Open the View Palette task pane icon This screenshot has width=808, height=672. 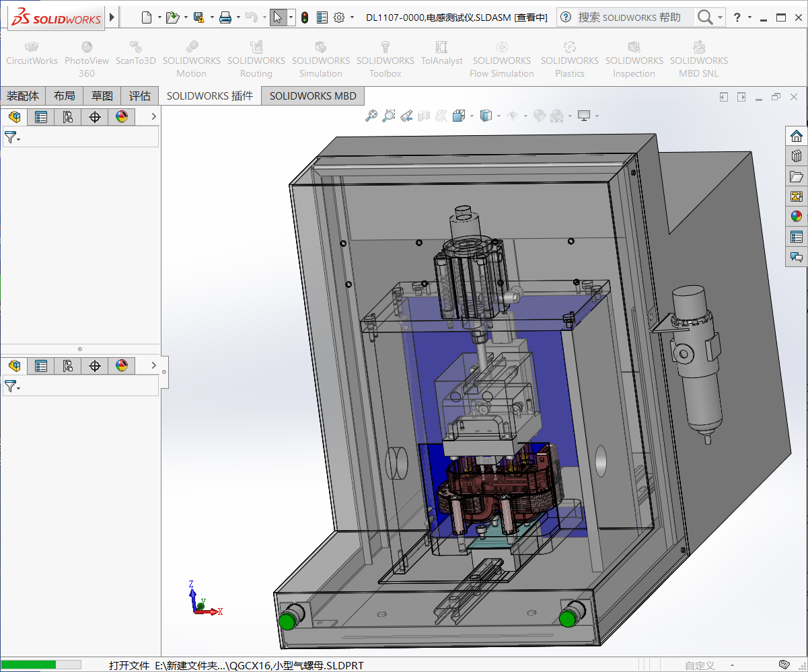click(x=797, y=196)
